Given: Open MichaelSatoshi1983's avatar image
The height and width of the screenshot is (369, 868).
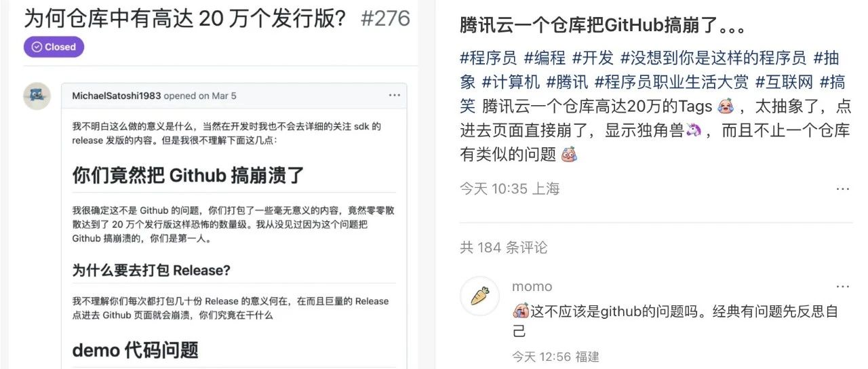Looking at the screenshot, I should tap(37, 96).
